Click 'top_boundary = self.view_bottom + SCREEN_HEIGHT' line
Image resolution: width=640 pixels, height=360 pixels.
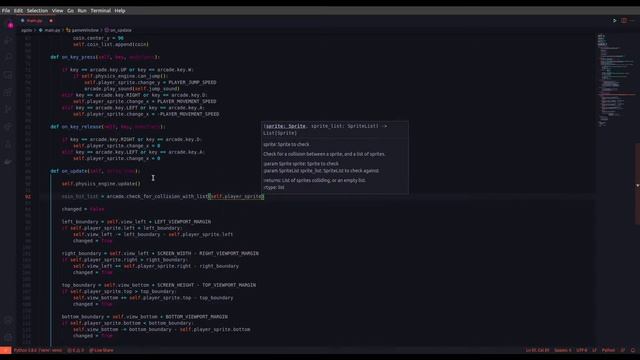159,285
